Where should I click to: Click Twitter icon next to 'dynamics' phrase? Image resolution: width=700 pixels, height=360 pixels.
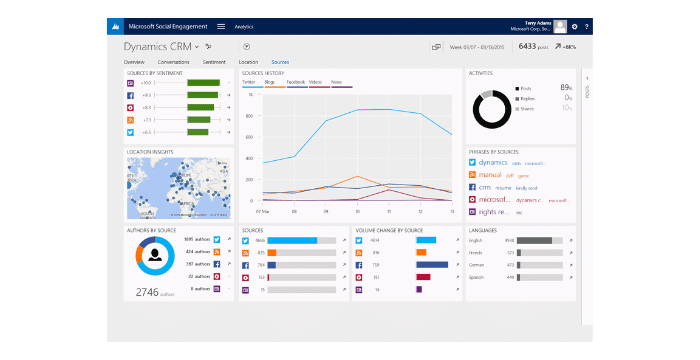click(472, 163)
